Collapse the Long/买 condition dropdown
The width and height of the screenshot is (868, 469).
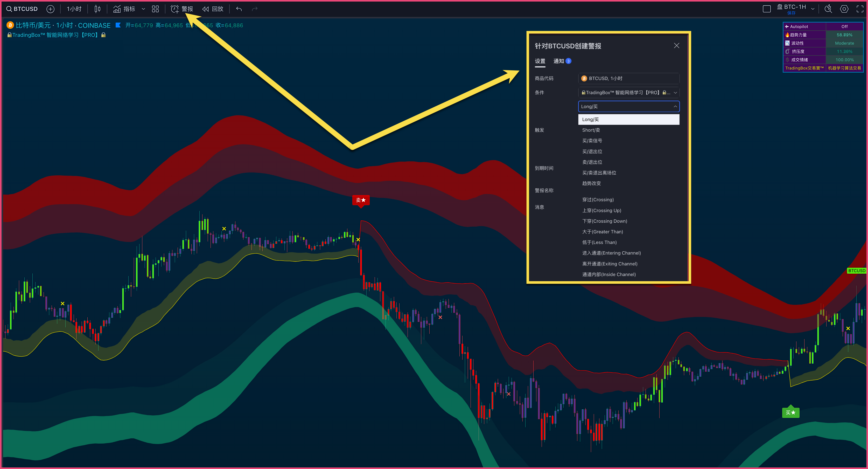coord(675,107)
